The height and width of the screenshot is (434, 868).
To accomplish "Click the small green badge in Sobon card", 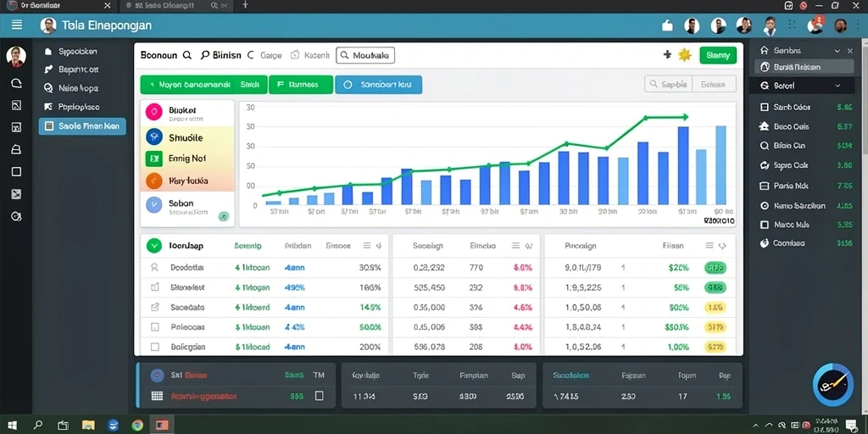I will coord(224,216).
